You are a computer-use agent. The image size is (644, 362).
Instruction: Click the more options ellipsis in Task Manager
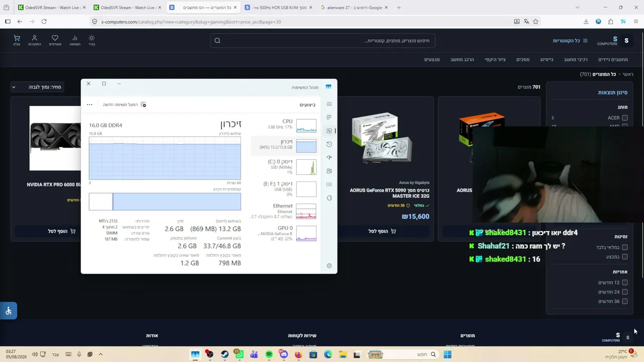pos(90,105)
